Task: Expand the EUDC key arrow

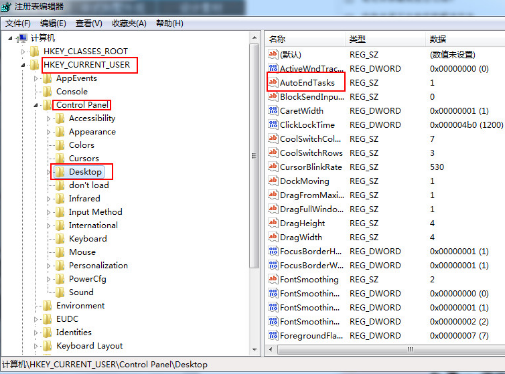Action: tap(36, 319)
